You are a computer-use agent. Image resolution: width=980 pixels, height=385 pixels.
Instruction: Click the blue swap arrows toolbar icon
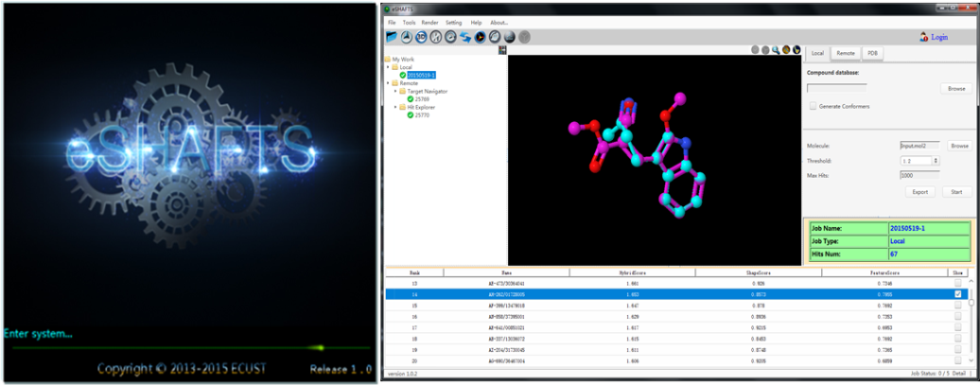pyautogui.click(x=465, y=37)
